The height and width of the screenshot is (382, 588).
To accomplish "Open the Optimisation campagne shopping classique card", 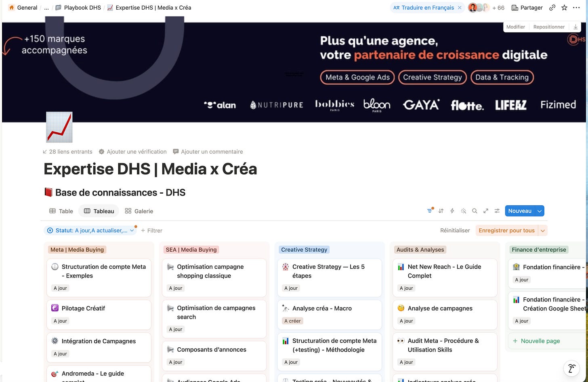I will click(214, 278).
